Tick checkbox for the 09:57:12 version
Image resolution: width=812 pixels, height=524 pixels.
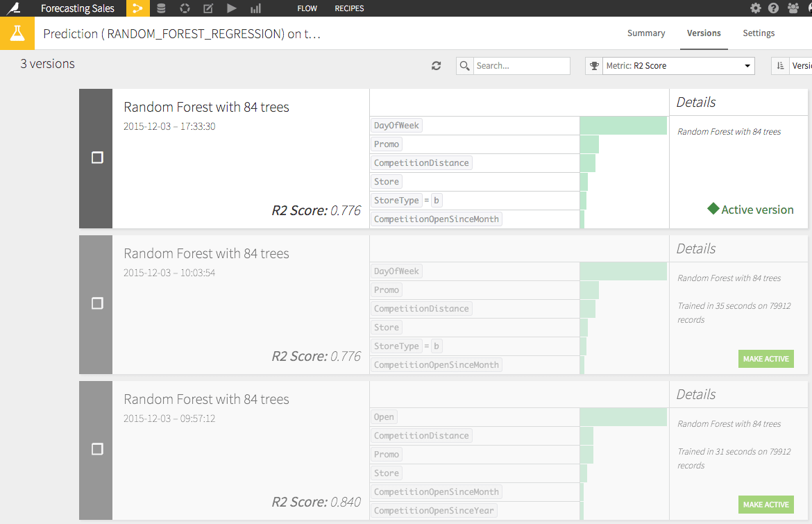[97, 449]
